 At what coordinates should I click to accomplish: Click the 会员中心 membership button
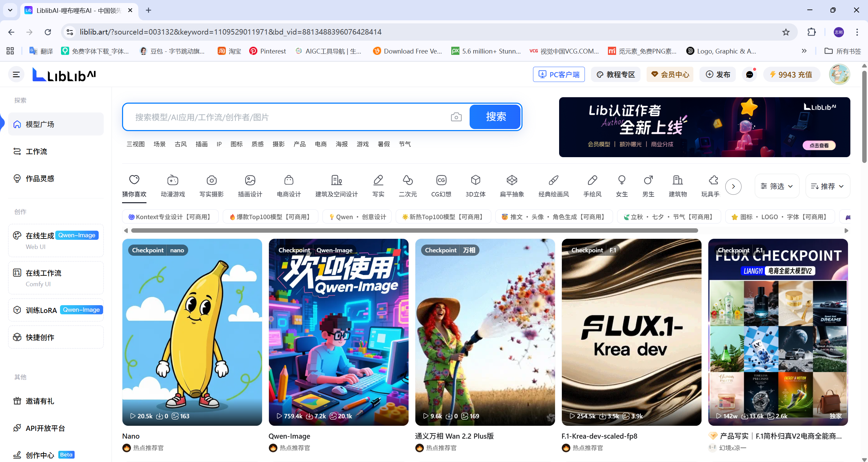click(670, 75)
